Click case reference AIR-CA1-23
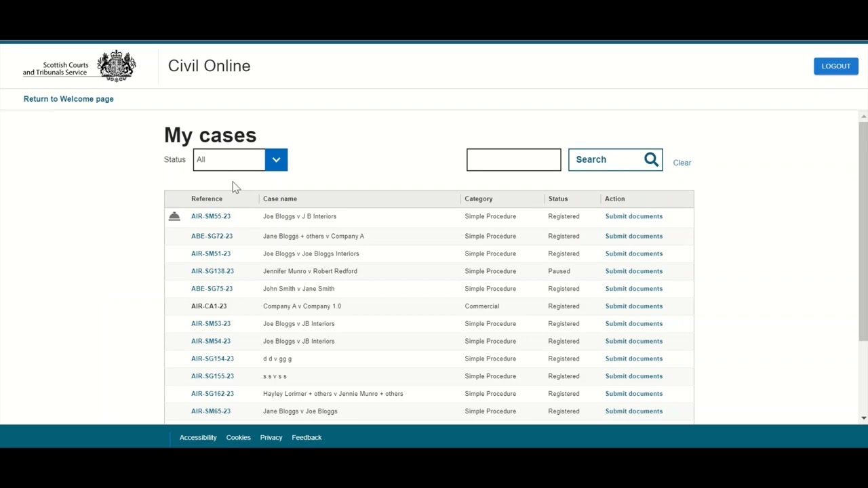Screen dimensions: 868x488 tap(209, 306)
